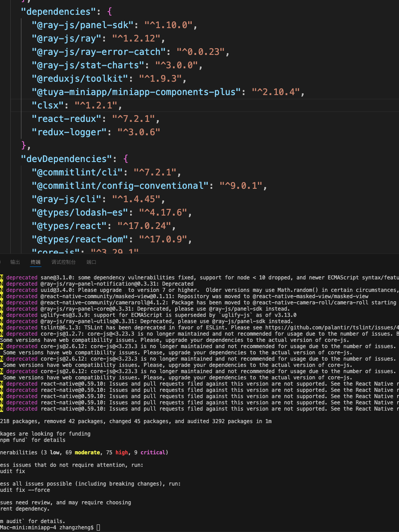The width and height of the screenshot is (399, 532).
Task: Select the 终端 terminal tab
Action: 36,262
